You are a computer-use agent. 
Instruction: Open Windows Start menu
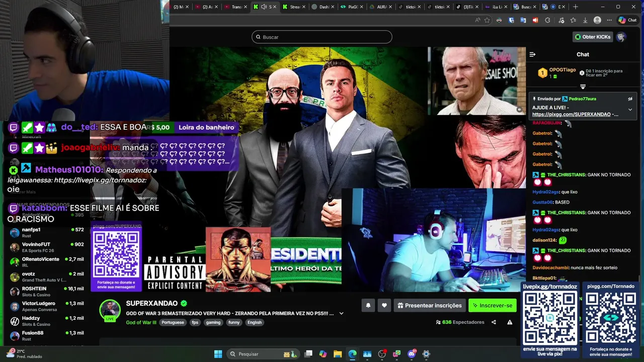[218, 354]
